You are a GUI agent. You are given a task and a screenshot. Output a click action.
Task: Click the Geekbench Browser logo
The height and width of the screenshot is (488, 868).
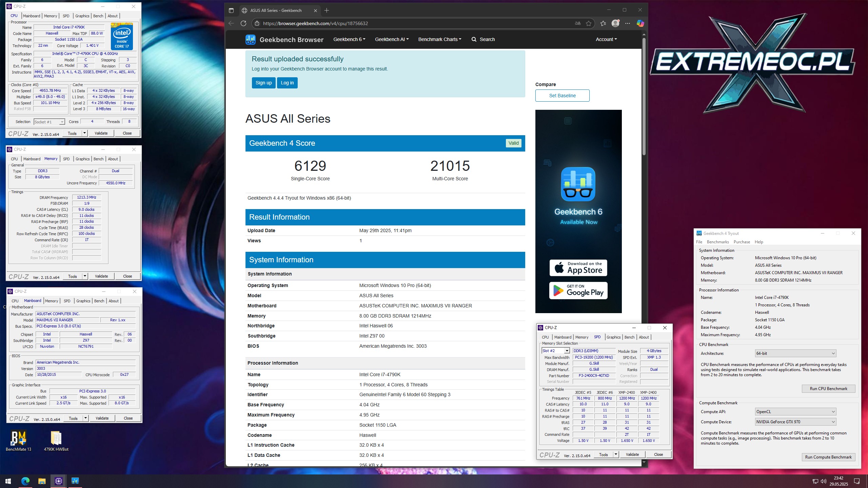coord(284,40)
